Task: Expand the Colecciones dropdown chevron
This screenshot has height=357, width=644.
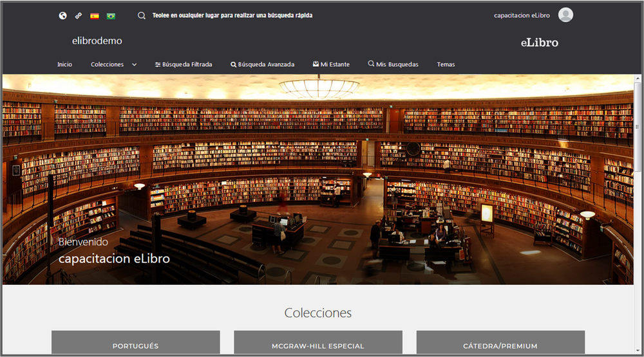Action: [135, 64]
